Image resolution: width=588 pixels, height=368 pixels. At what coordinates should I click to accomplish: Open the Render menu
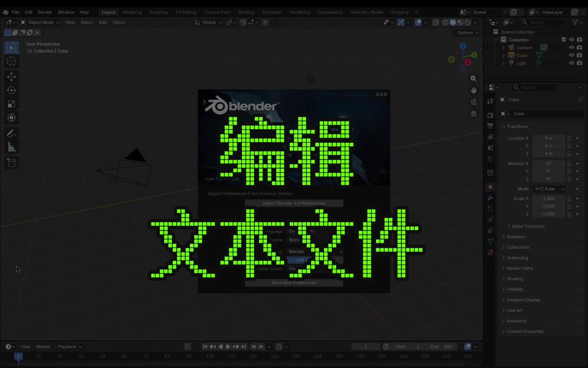(x=45, y=12)
